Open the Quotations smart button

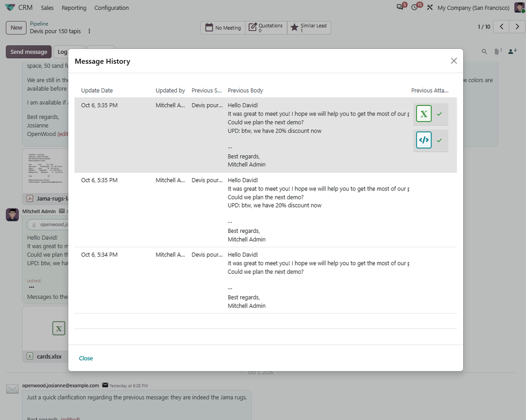click(x=266, y=27)
